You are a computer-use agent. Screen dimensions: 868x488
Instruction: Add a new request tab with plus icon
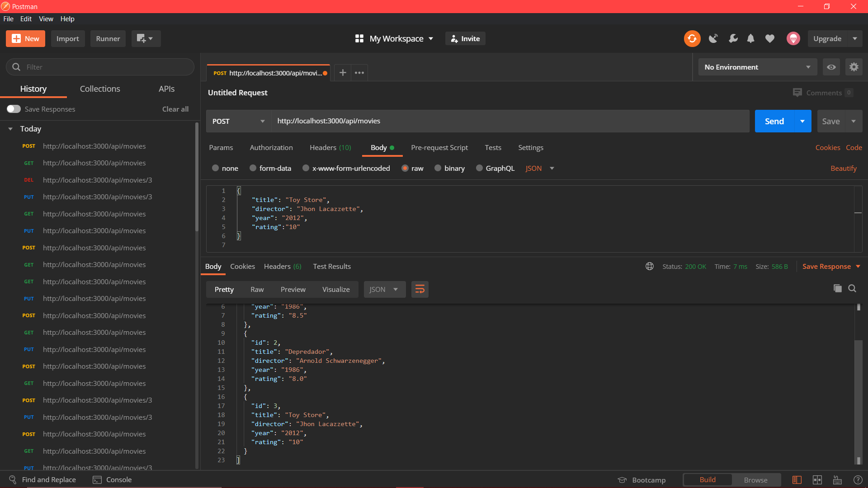[343, 73]
